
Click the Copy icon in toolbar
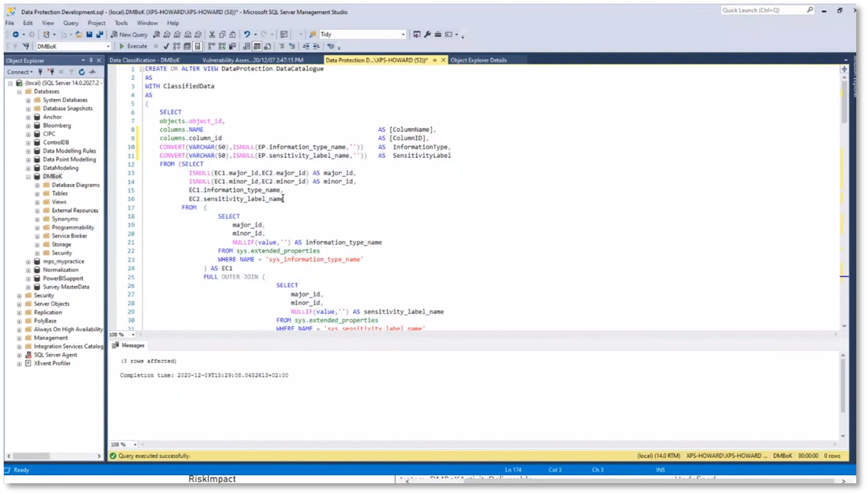[222, 35]
